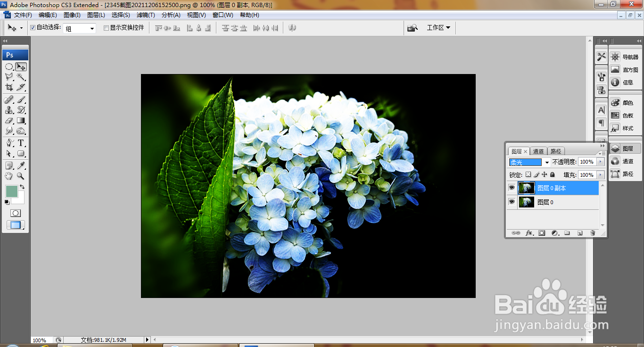This screenshot has height=347, width=644.
Task: Set the foreground color swatch
Action: 11,191
